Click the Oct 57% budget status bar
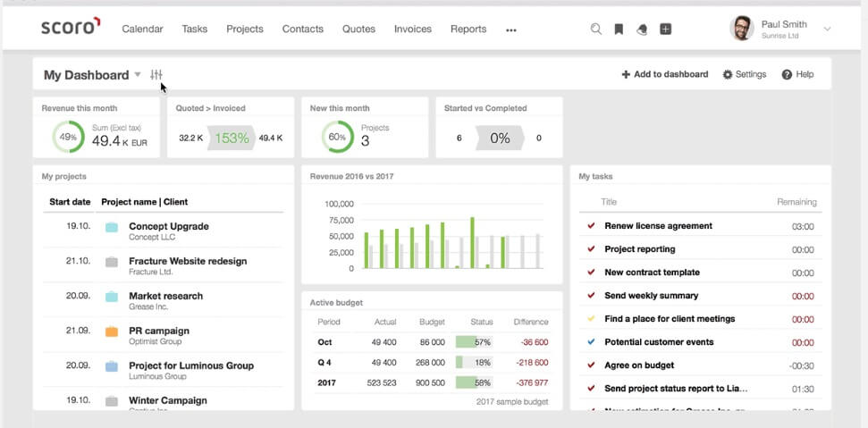The height and width of the screenshot is (428, 868). [x=473, y=342]
